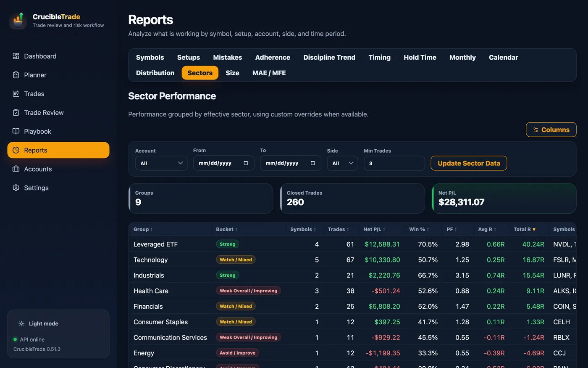Switch to the MAE / MFE tab
The width and height of the screenshot is (588, 368).
coord(269,73)
